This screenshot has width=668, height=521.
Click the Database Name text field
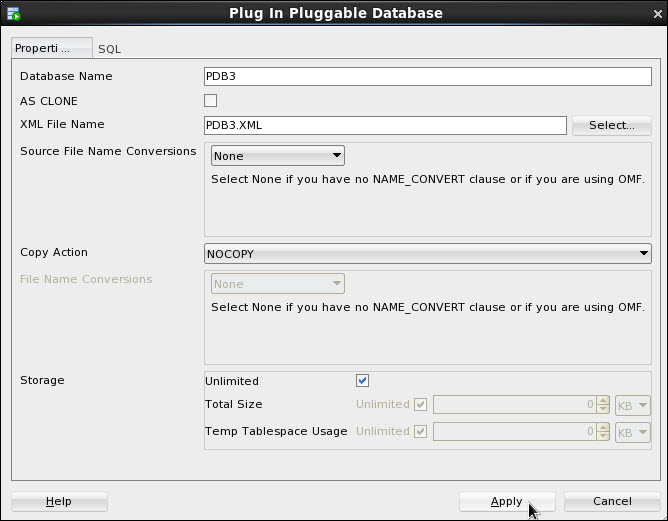point(428,77)
